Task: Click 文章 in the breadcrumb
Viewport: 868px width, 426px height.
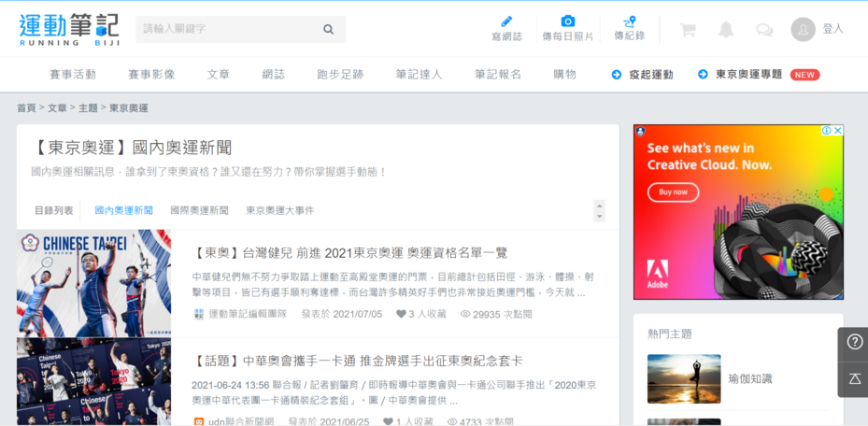Action: click(58, 107)
